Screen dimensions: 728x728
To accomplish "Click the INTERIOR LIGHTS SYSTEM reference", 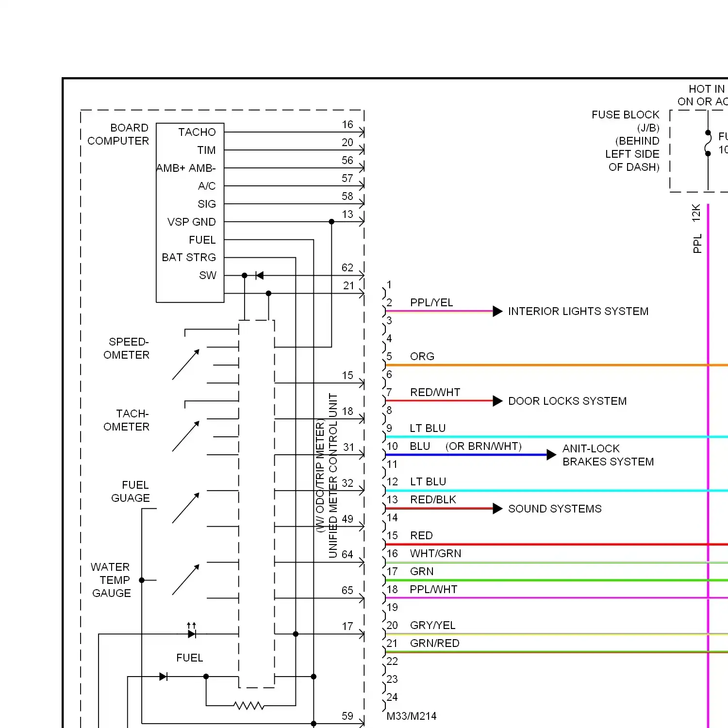I will coord(578,311).
